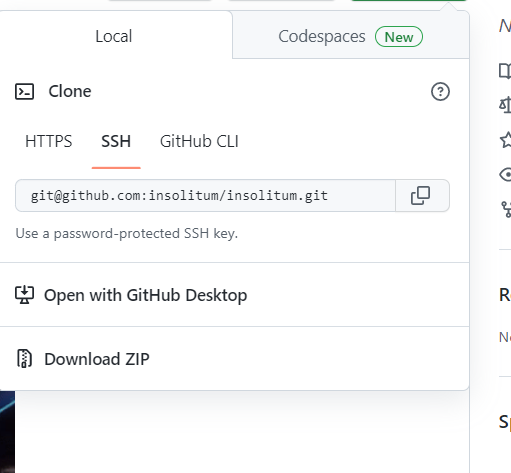Click the fork icon in the sidebar
The width and height of the screenshot is (511, 473).
506,209
